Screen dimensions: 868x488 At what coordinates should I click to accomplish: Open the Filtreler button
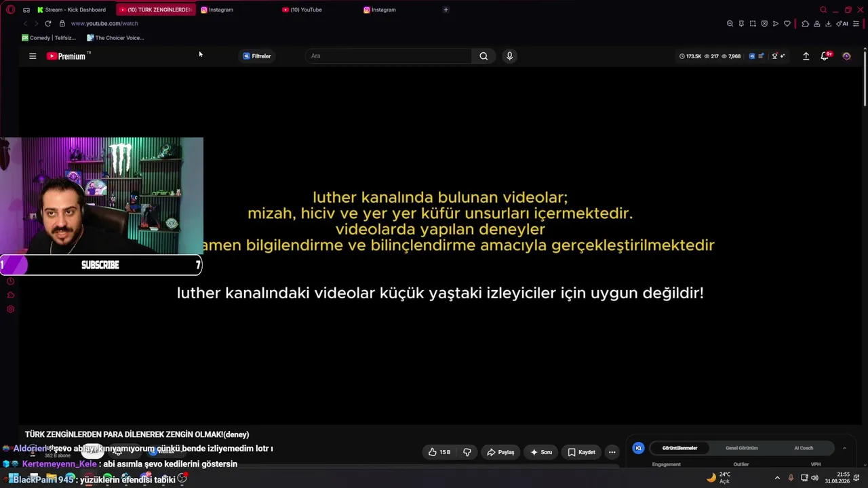pos(257,56)
